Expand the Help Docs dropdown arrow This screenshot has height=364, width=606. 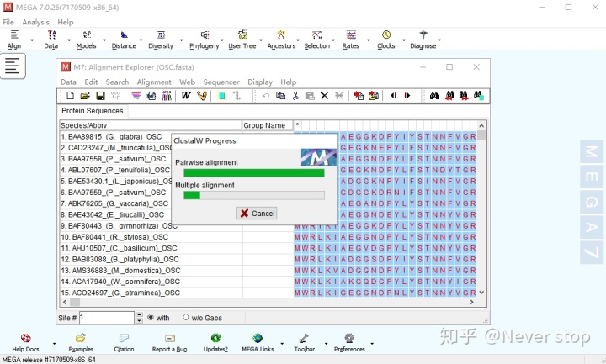coord(54,343)
